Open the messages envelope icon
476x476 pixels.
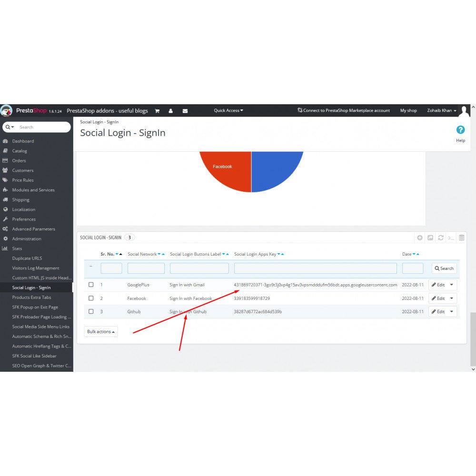[x=185, y=111]
